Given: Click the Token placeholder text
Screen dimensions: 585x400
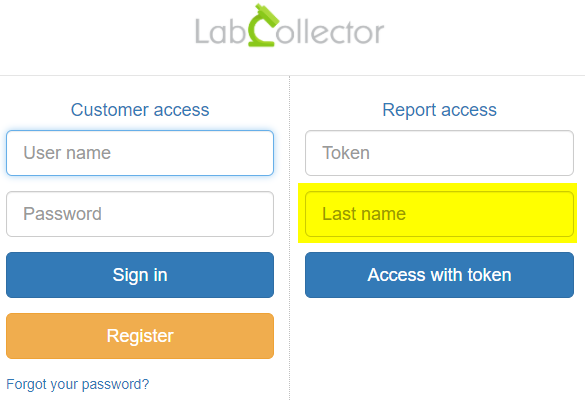Looking at the screenshot, I should click(x=346, y=153).
